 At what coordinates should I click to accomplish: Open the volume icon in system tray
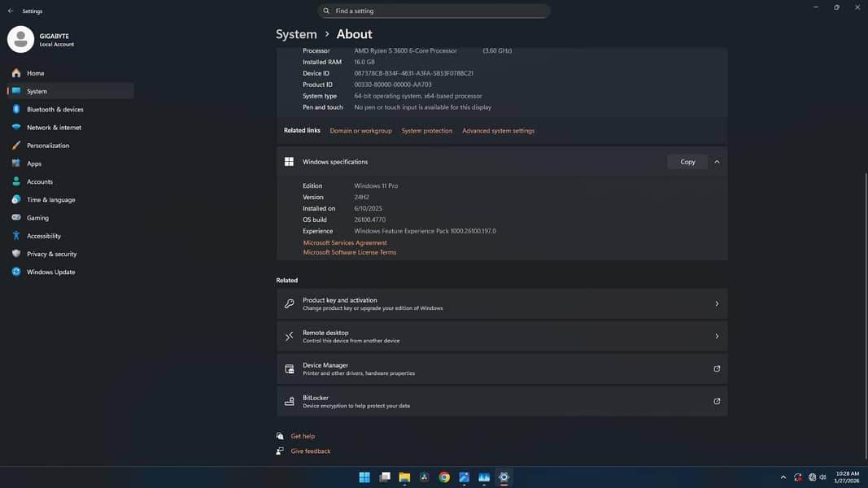click(x=822, y=477)
